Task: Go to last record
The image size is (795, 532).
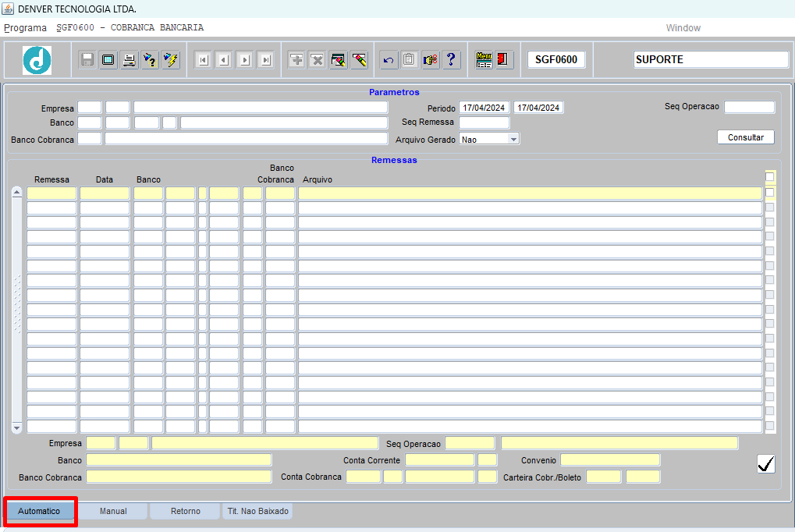Action: coord(266,60)
